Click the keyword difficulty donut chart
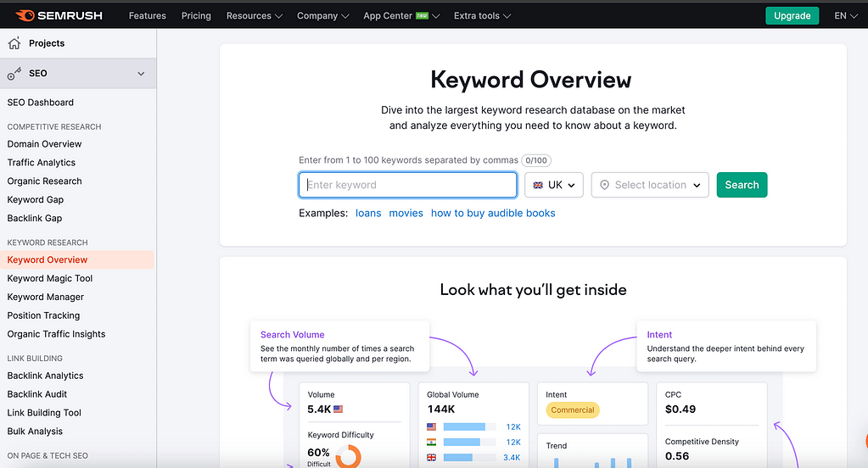Viewport: 868px width, 468px height. [x=348, y=458]
